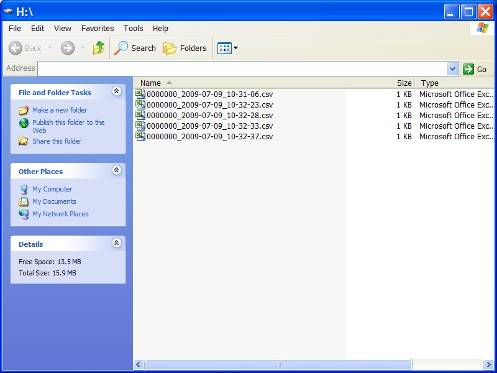Click the scroll left arrow
The image size is (497, 373).
click(x=139, y=364)
